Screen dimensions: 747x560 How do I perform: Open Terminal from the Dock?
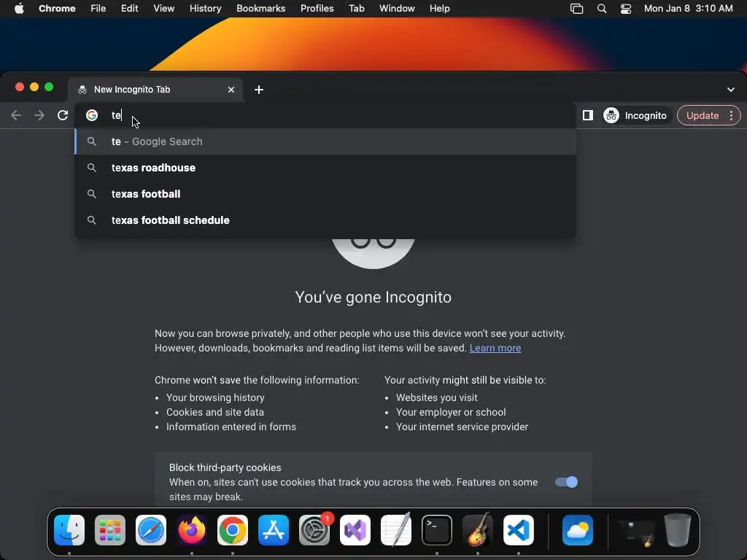coord(437,530)
